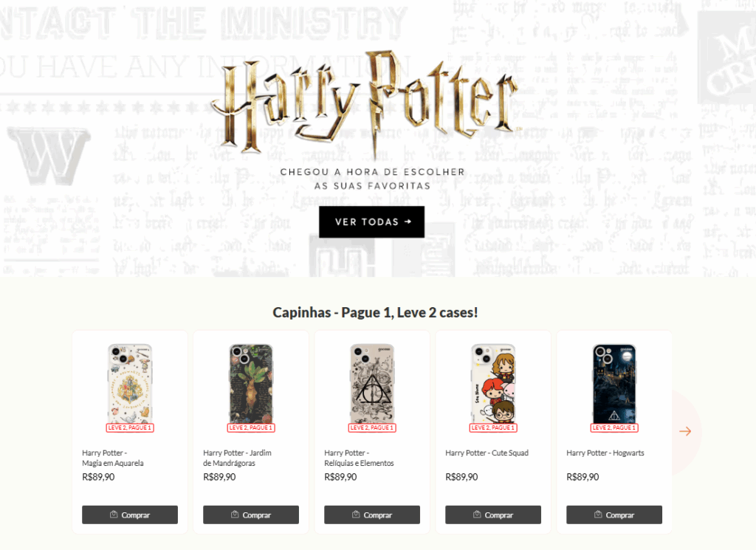Click the VER TODAS banner button

[x=372, y=221]
